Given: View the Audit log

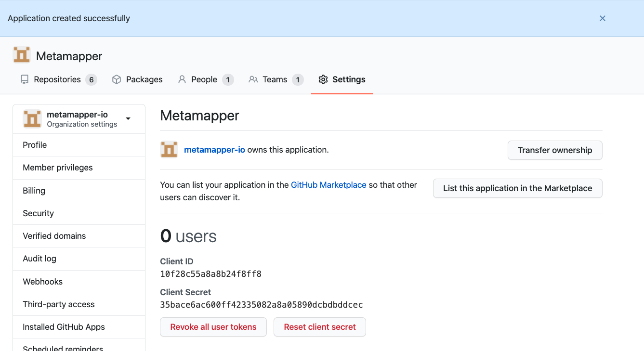Looking at the screenshot, I should pos(79,259).
